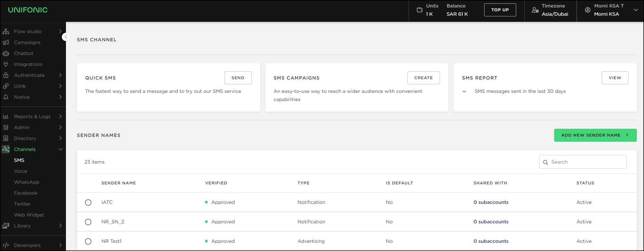
Task: Click the Notice bell icon
Action: (6, 97)
